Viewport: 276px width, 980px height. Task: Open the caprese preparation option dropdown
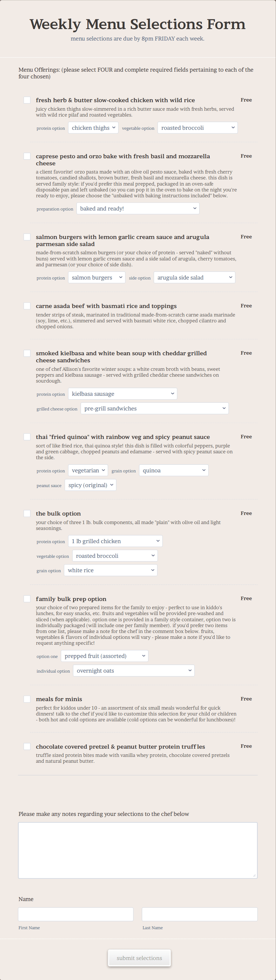(x=138, y=208)
